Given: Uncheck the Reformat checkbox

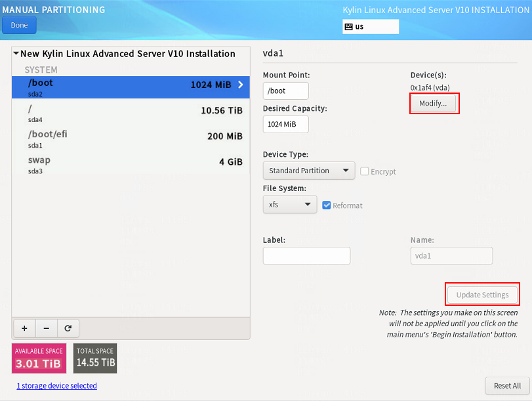Looking at the screenshot, I should 327,205.
